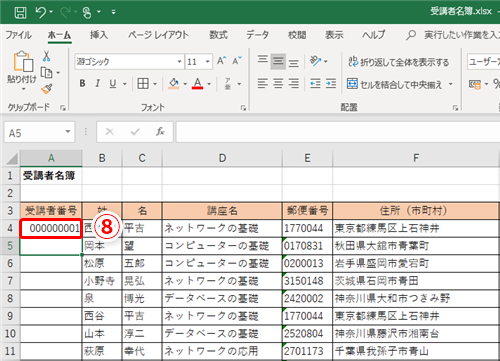
Task: Open the ヘルプ tab
Action: (x=373, y=35)
